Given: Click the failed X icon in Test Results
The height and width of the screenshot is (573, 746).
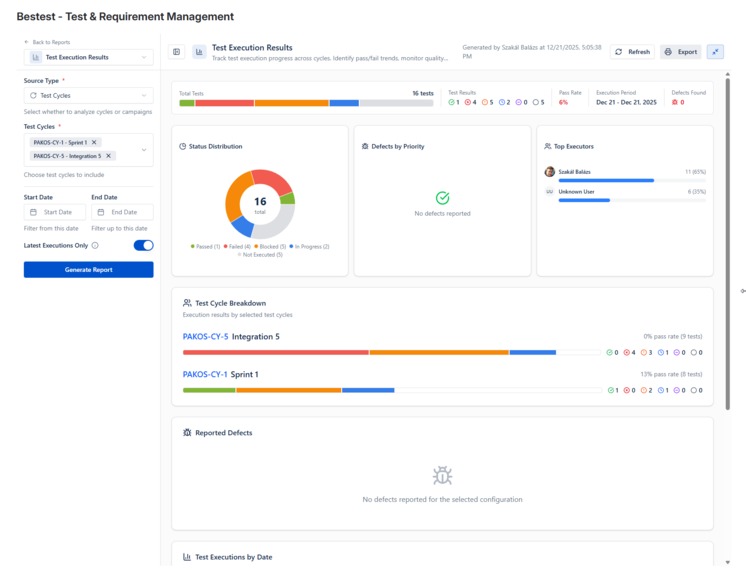Looking at the screenshot, I should (468, 102).
